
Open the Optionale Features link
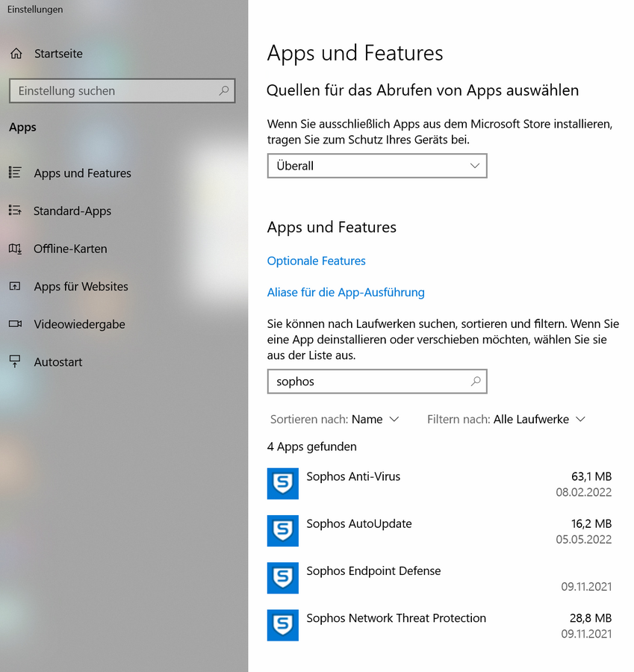[317, 261]
